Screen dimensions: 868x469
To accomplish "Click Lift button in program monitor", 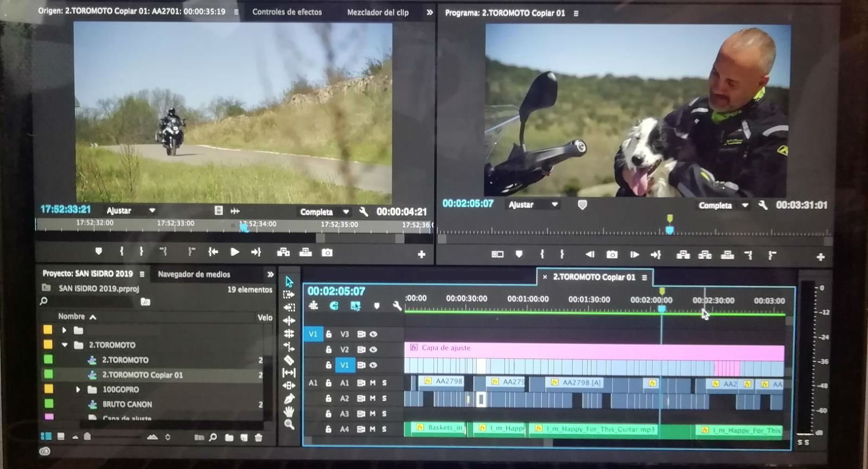I will click(683, 254).
